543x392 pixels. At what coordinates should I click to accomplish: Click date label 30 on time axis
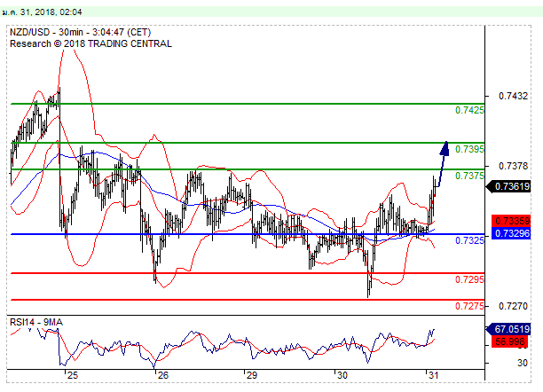[x=342, y=375]
